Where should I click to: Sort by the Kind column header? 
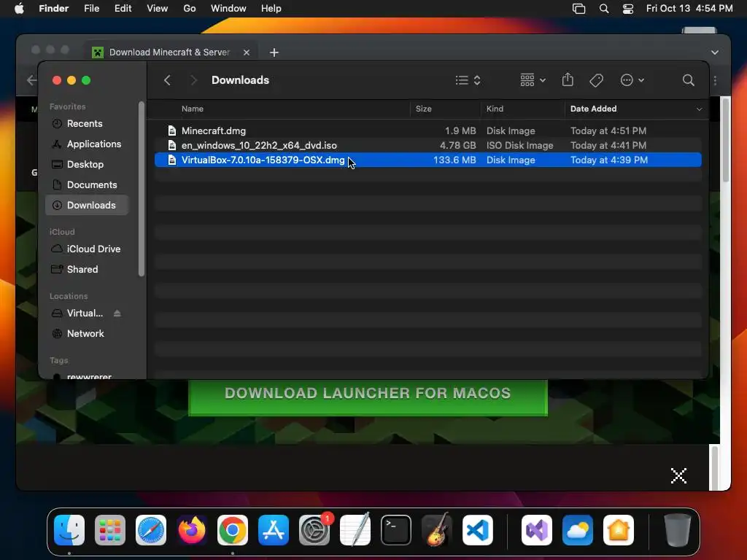495,109
